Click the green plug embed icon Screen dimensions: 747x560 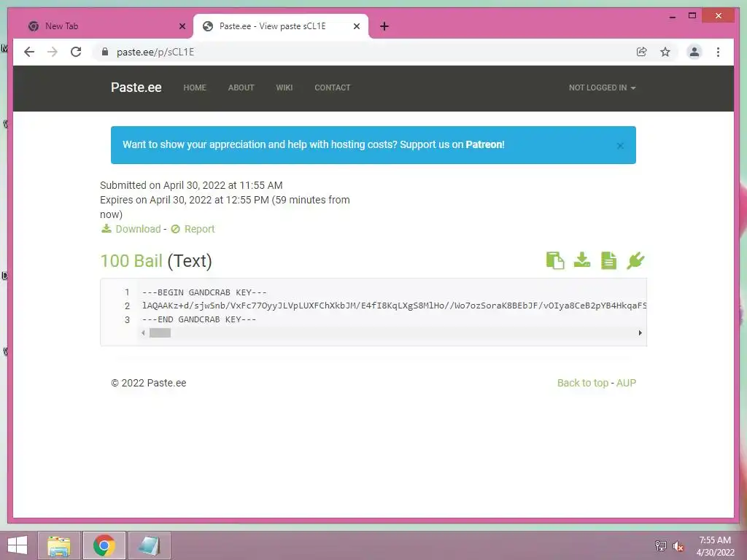[x=635, y=260]
